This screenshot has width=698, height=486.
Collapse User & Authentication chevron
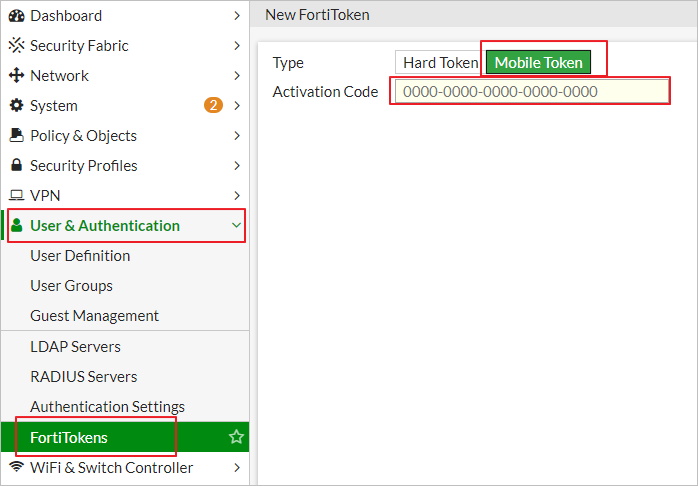tap(236, 225)
